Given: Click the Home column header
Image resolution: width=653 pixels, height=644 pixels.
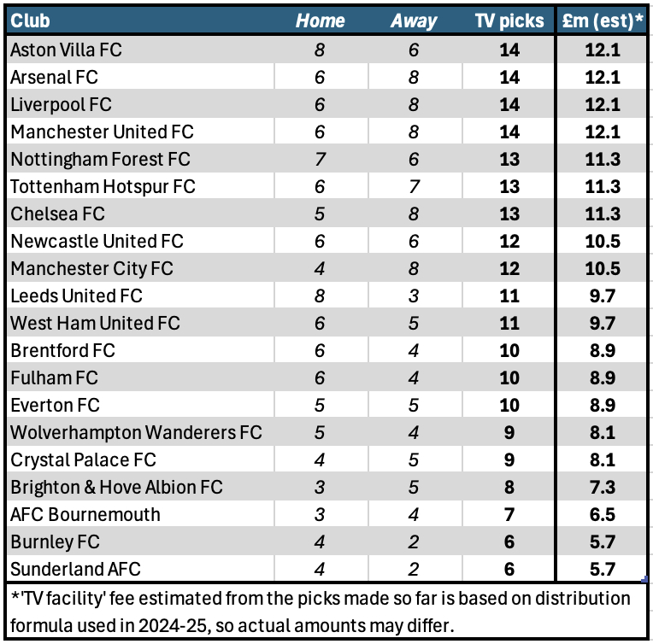Looking at the screenshot, I should [320, 21].
